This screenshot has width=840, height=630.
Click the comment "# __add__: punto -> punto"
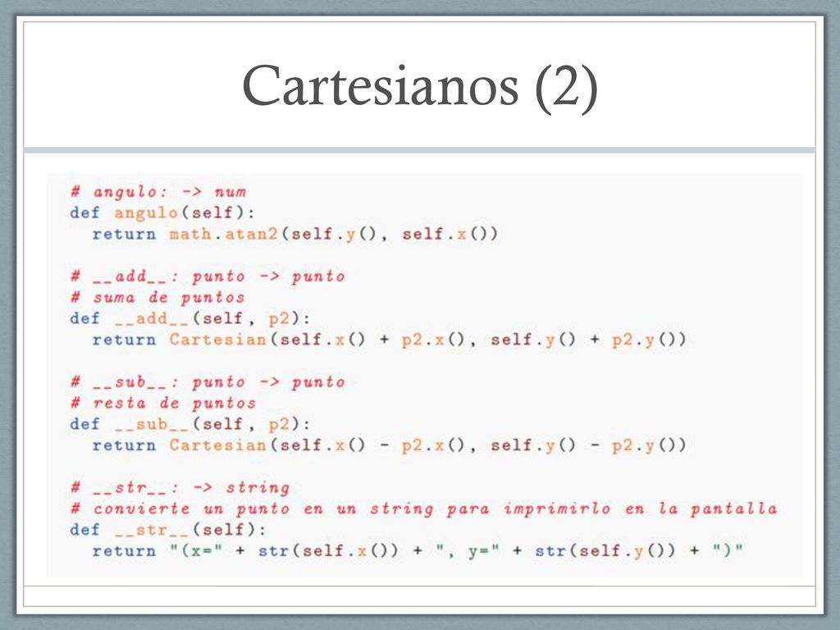[208, 276]
